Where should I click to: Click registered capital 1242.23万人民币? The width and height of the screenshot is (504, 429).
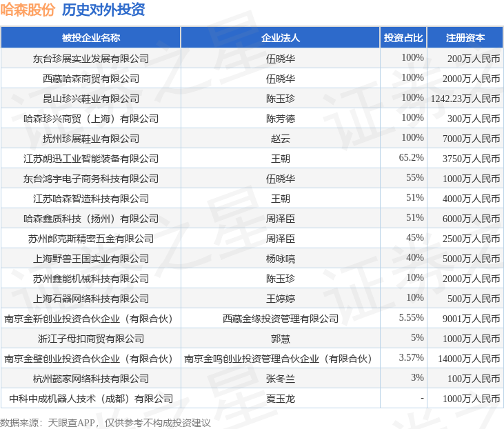[465, 99]
